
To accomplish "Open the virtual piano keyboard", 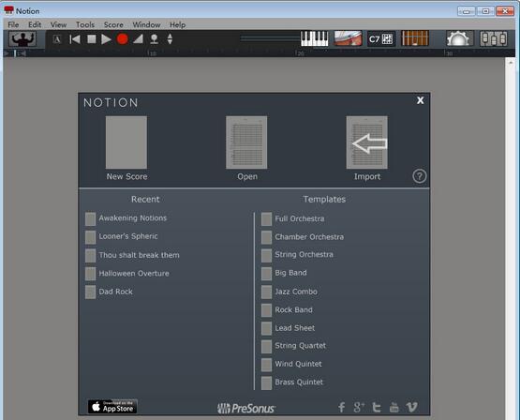I will coord(315,38).
